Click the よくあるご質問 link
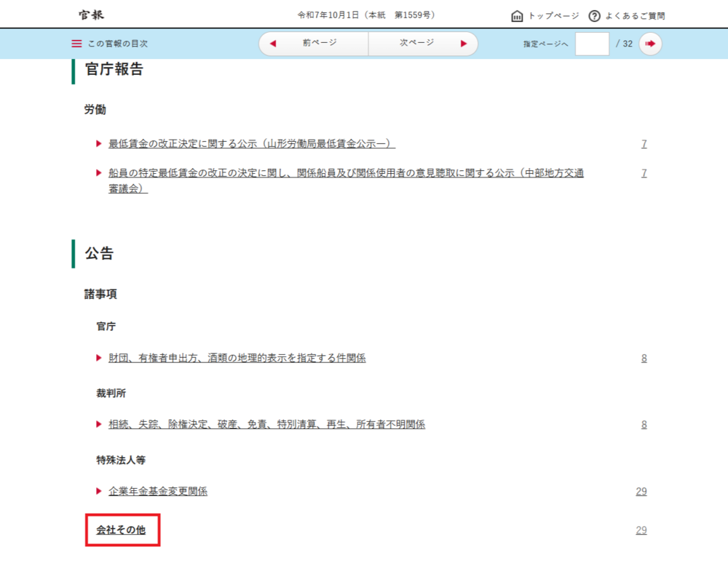Screen dimensions: 728x582 click(x=635, y=16)
